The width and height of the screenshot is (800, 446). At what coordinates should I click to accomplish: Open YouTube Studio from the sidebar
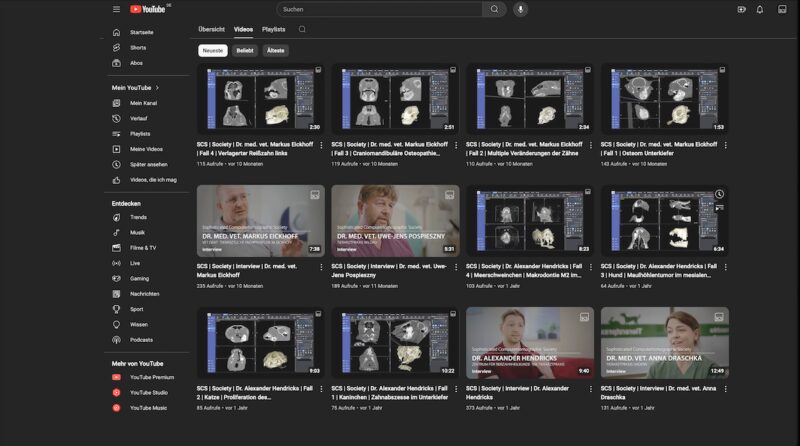click(146, 392)
